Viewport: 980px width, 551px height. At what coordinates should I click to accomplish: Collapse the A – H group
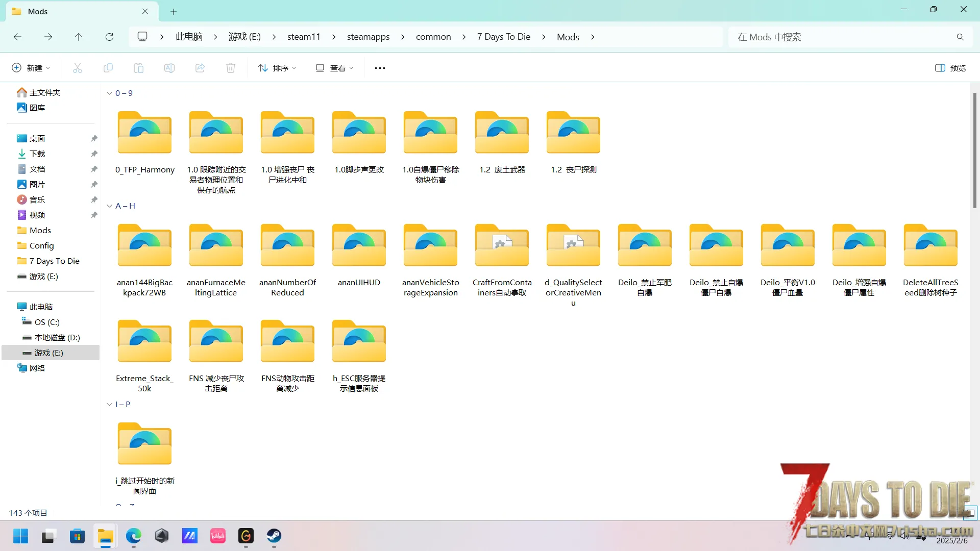coord(109,206)
